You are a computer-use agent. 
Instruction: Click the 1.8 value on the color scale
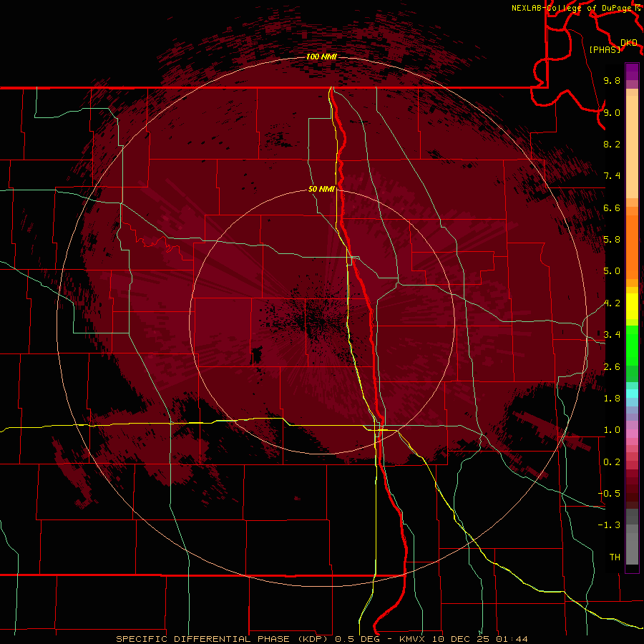tap(612, 399)
